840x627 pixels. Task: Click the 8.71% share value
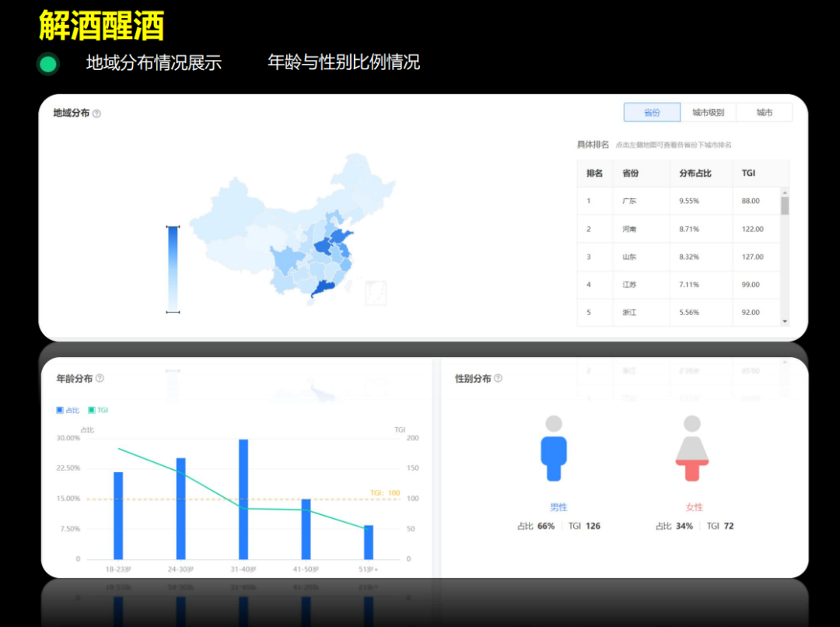(689, 229)
